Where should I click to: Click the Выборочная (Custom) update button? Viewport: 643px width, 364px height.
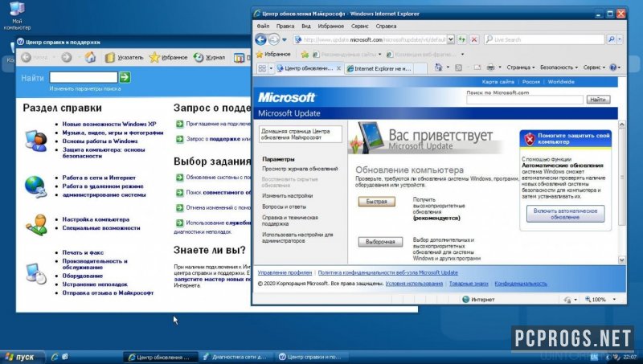[x=380, y=242]
